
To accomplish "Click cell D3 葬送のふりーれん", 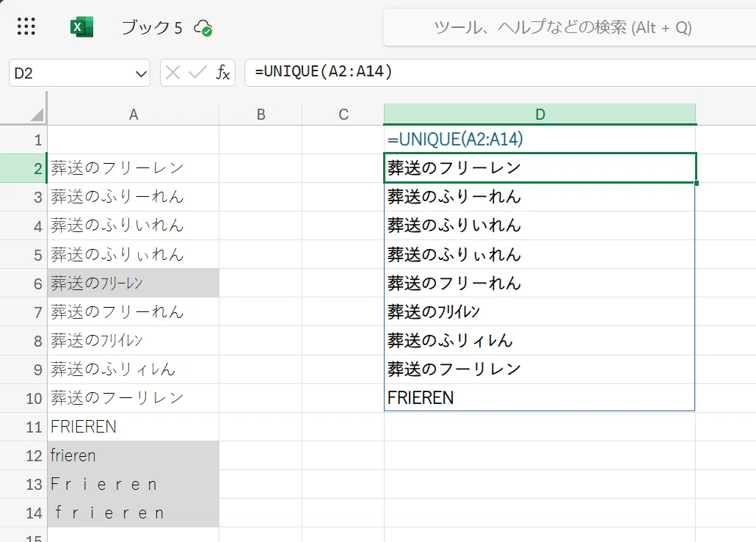I will point(540,197).
